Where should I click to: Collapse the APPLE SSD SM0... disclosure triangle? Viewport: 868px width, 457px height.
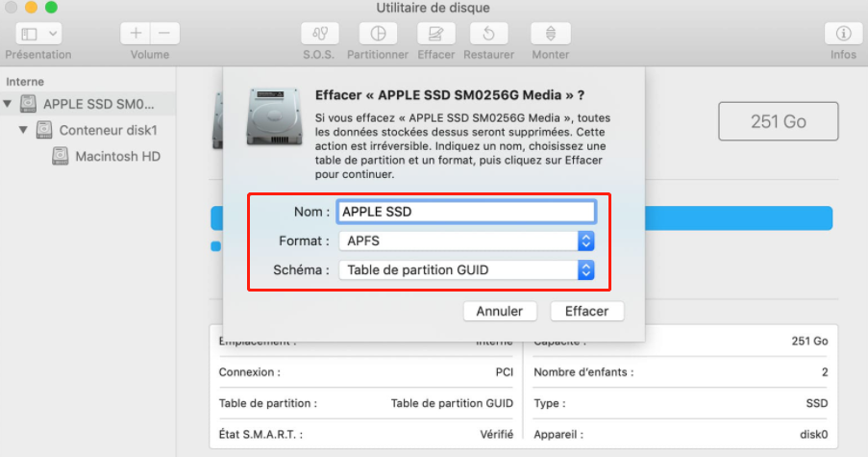coord(8,104)
